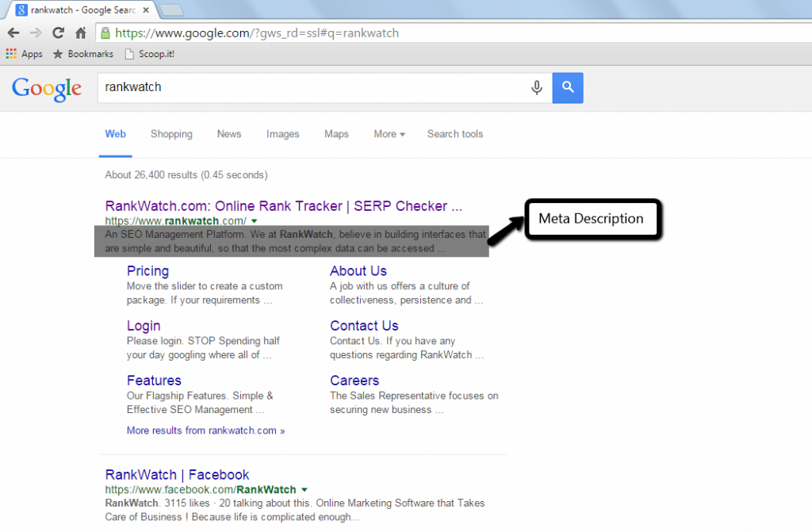Click the results count text 'About 26,400 results'
This screenshot has width=812, height=532.
151,175
